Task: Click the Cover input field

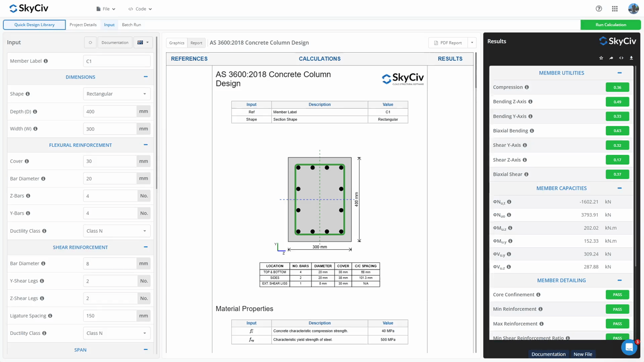Action: [110, 161]
